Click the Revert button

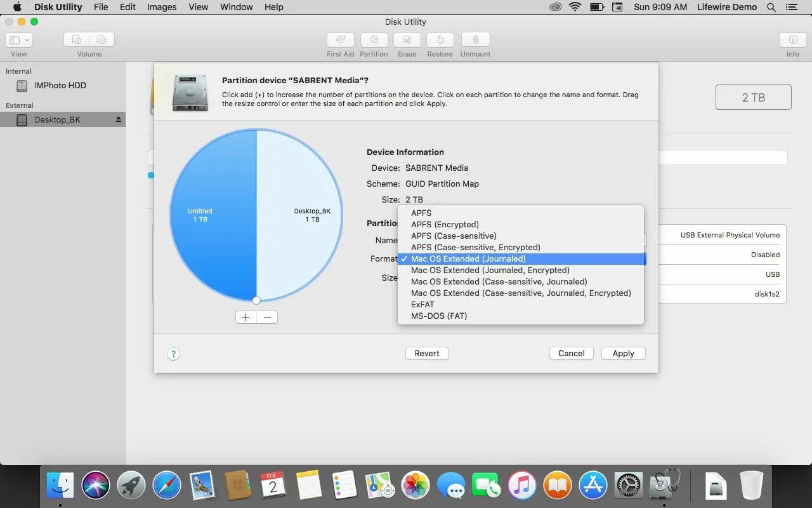click(x=427, y=353)
